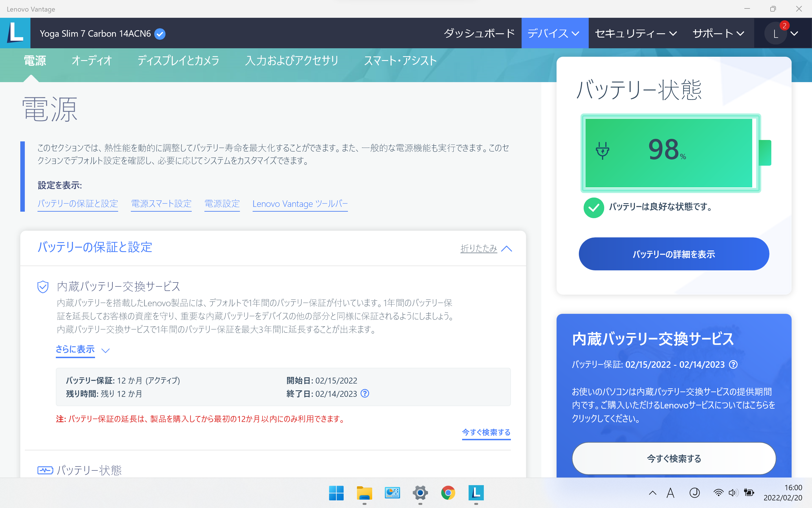The height and width of the screenshot is (508, 812).
Task: Switch to the 入力およびアクセサリ tab
Action: pyautogui.click(x=292, y=61)
